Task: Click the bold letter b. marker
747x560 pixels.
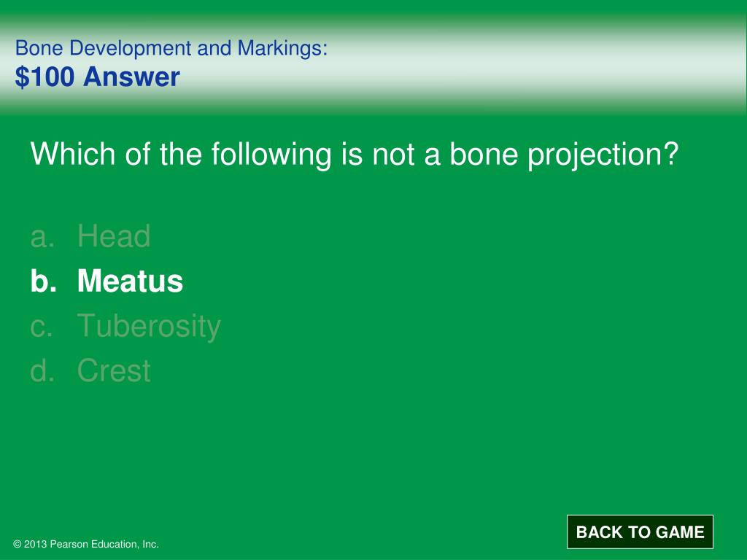Action: 43,281
